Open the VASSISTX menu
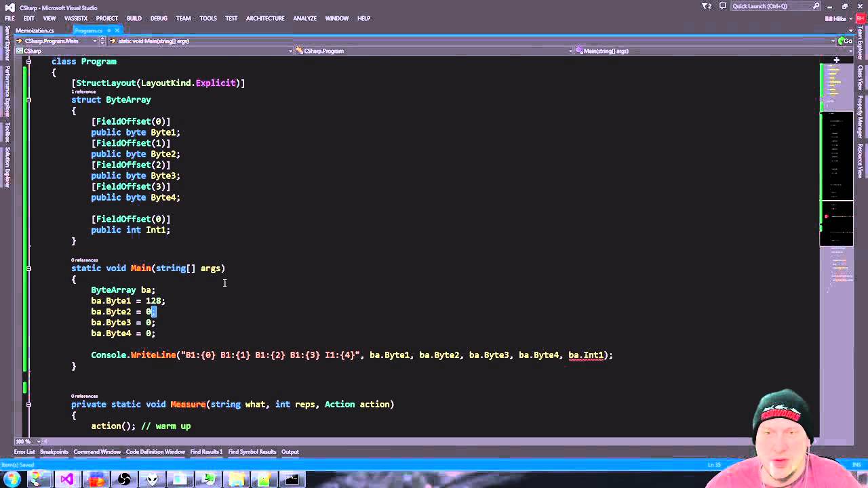Image resolution: width=868 pixels, height=488 pixels. (76, 18)
